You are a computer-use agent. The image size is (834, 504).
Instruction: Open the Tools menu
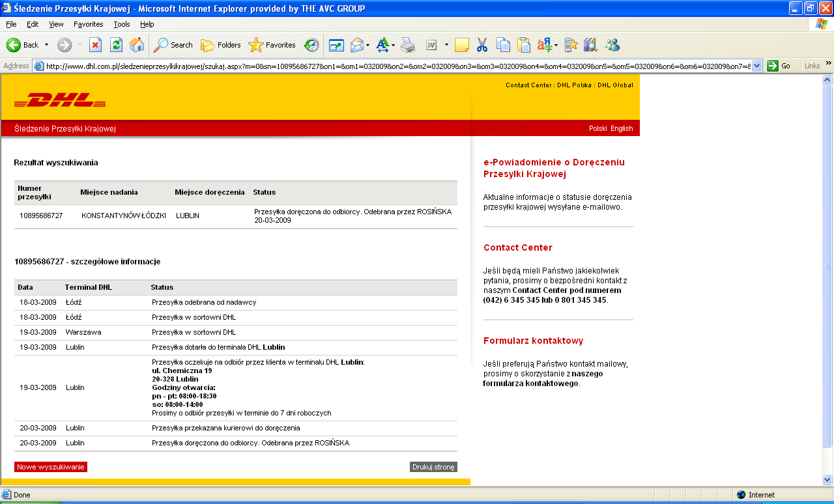pos(122,24)
